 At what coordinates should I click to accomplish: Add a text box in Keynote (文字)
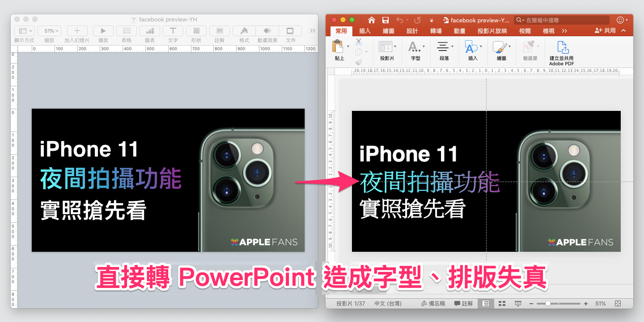coord(173,31)
